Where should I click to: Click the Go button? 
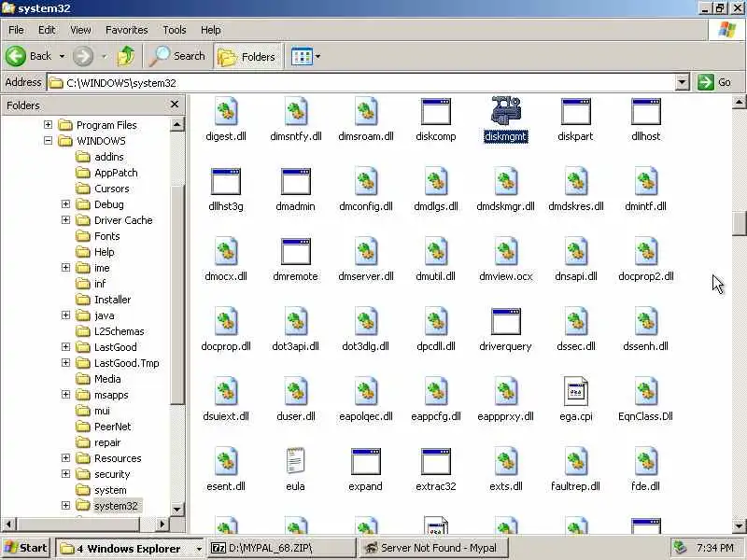point(714,82)
